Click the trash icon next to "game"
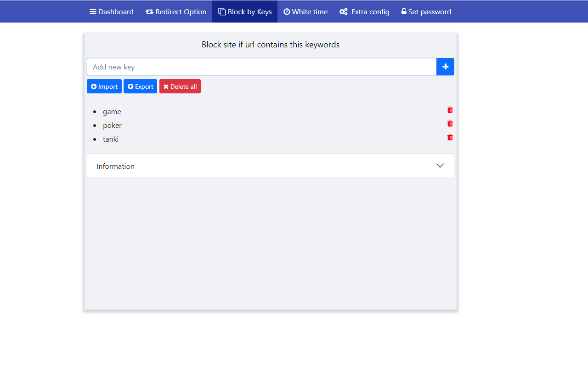588x368 pixels. 450,109
